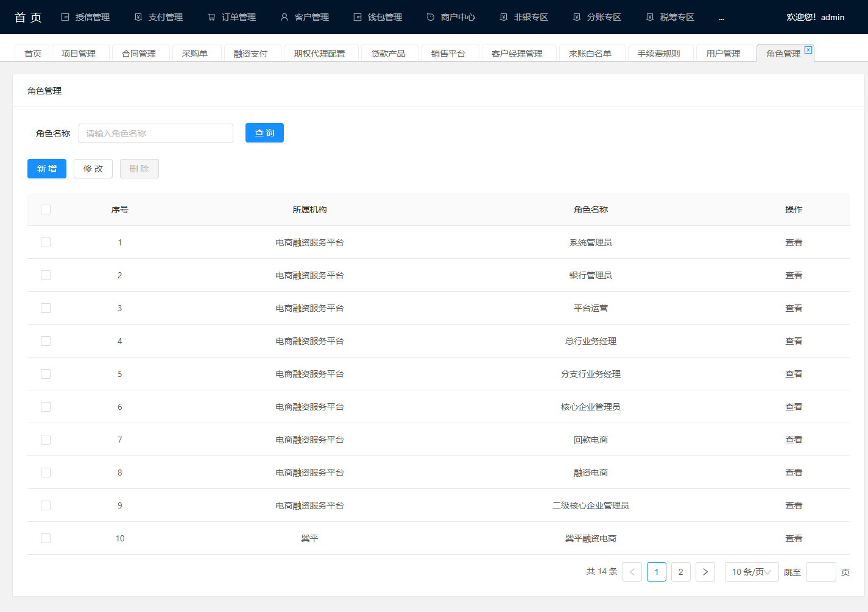Screen dimensions: 868x612
Task: Check the row for 系统管理员
Action: click(x=46, y=242)
